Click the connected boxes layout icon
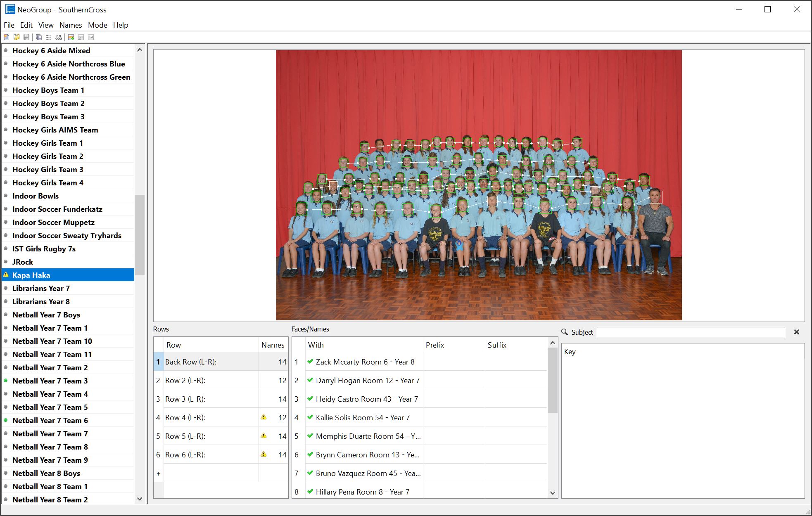 [59, 37]
